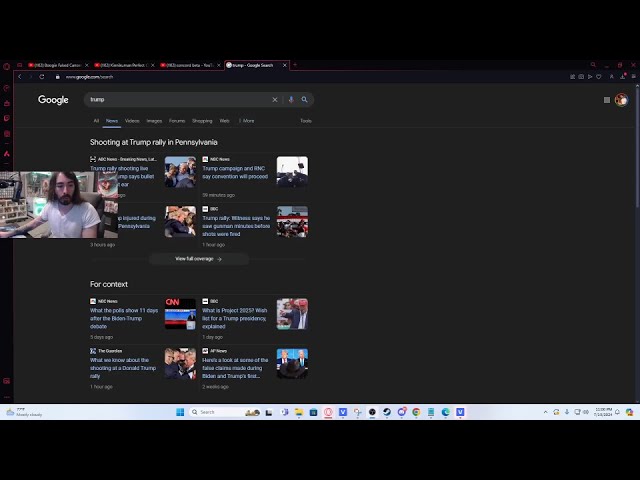Open the Tools options on search results
The height and width of the screenshot is (480, 640).
306,121
